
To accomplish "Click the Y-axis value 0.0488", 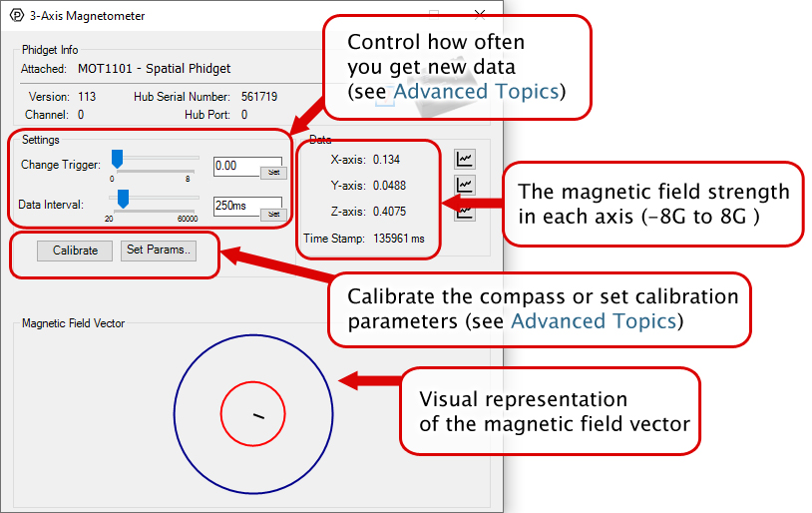I will pos(389,186).
